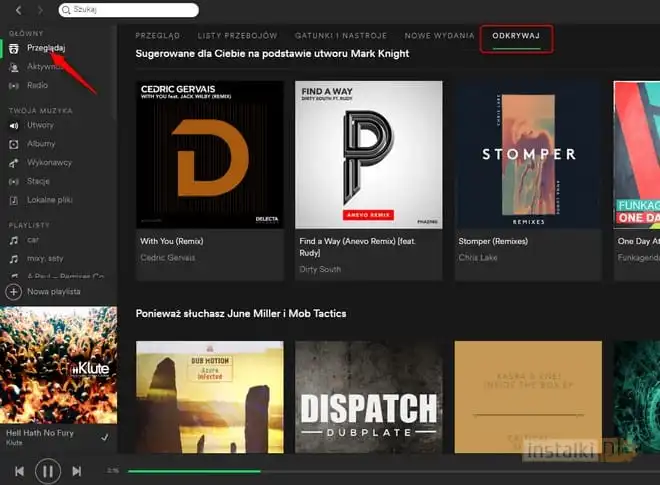Open Radio from the sidebar
The image size is (660, 485).
tap(38, 85)
